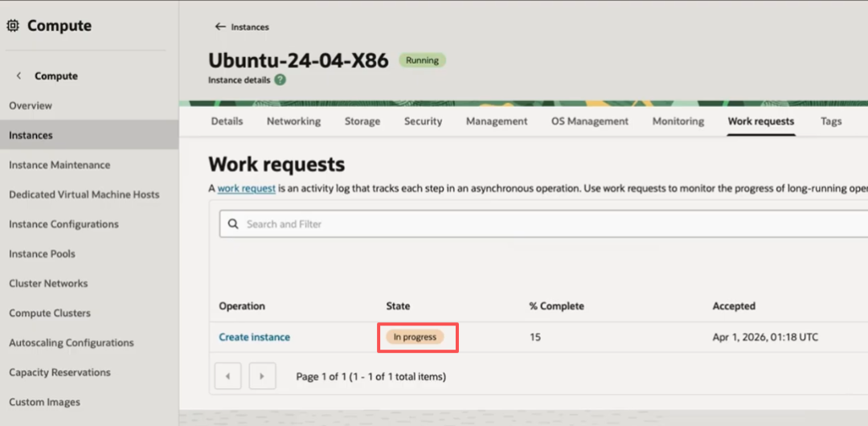Viewport: 868px width, 426px height.
Task: Switch to the Networking tab
Action: click(x=294, y=121)
